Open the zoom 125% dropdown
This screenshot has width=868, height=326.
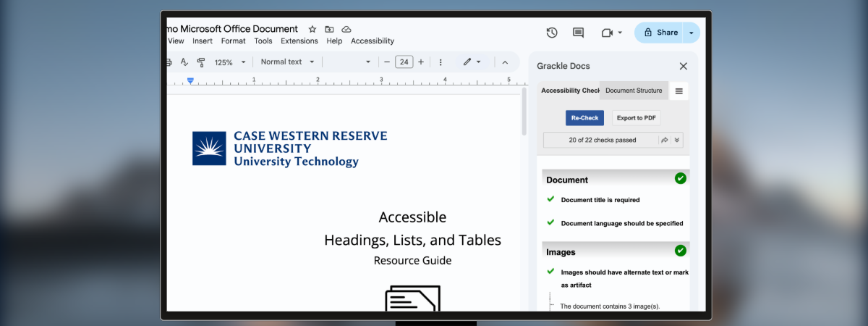coord(230,62)
